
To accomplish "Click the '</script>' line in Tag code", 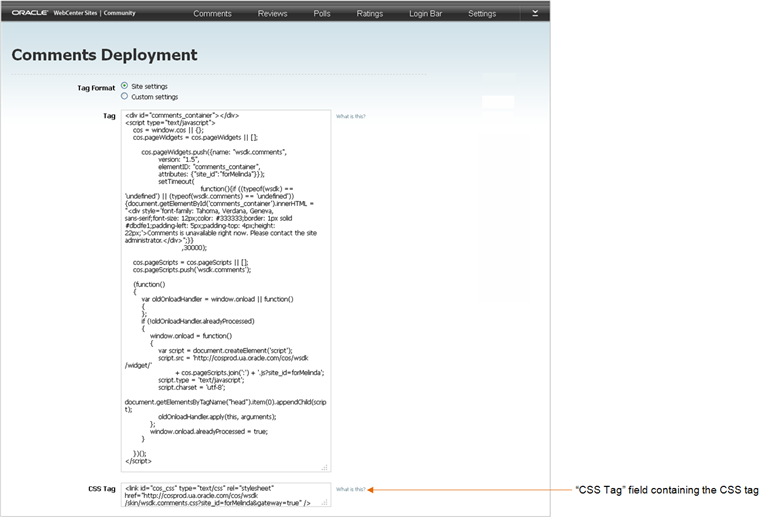I will [138, 461].
